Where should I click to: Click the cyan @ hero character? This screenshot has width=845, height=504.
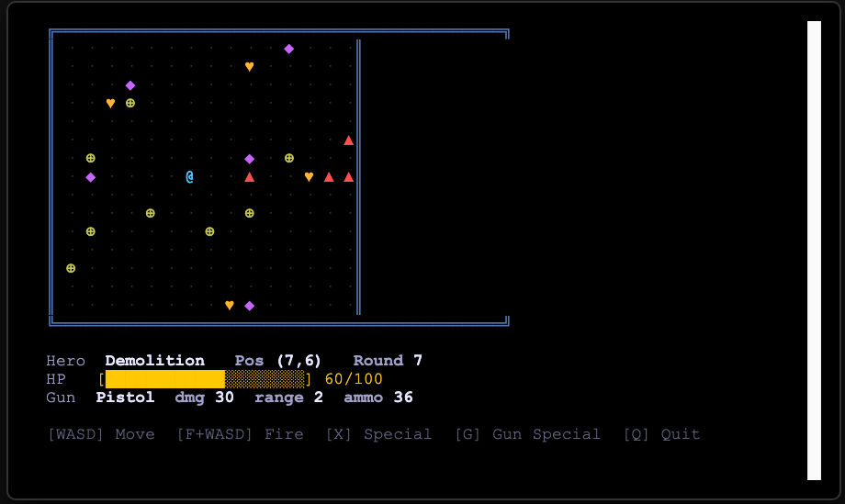point(190,176)
